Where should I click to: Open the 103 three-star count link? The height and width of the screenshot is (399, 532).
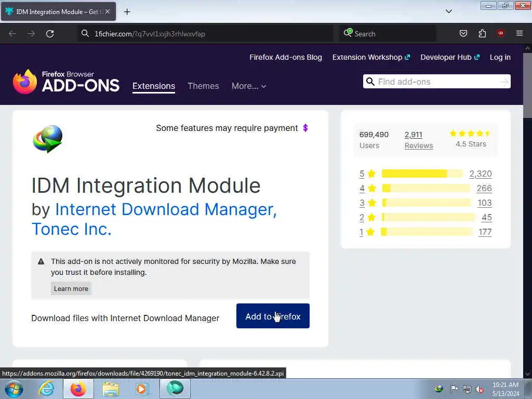[x=485, y=203]
